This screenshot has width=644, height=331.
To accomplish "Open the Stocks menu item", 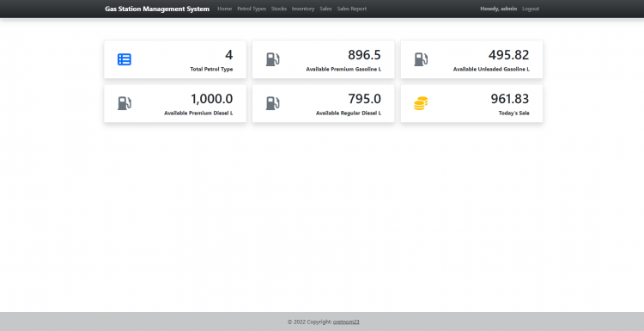I will (x=279, y=9).
